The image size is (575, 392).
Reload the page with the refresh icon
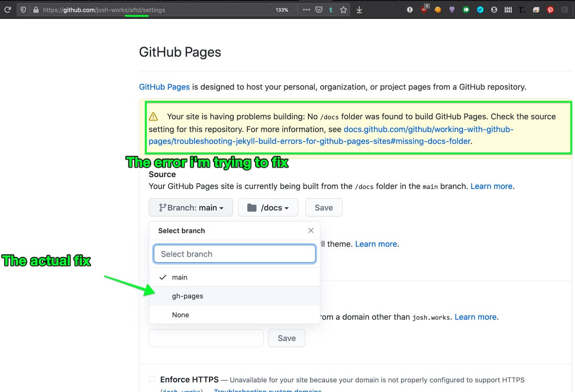(7, 10)
